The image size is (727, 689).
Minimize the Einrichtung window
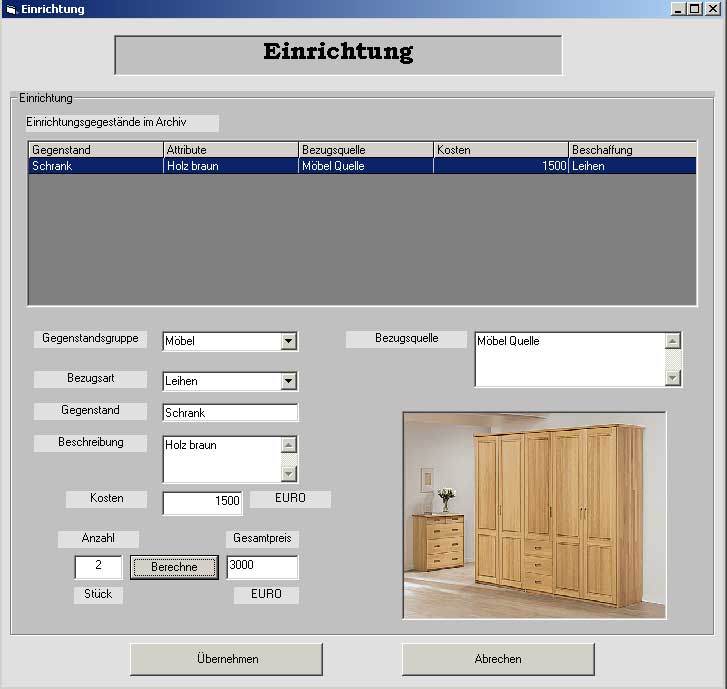[679, 9]
